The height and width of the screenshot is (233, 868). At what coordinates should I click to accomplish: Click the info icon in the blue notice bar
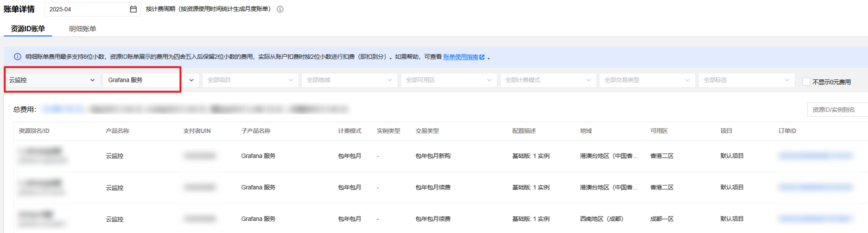click(17, 57)
